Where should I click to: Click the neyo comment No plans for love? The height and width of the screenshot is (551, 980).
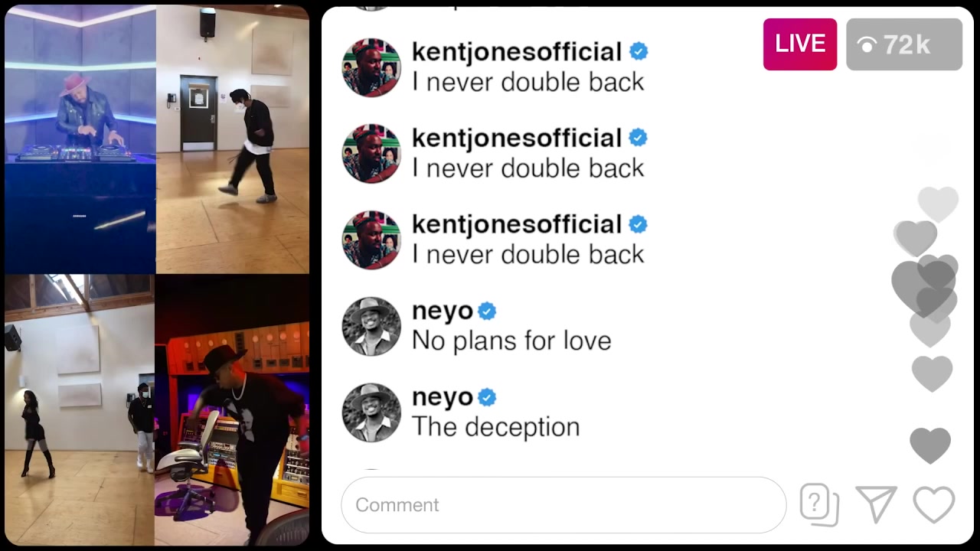pyautogui.click(x=511, y=341)
